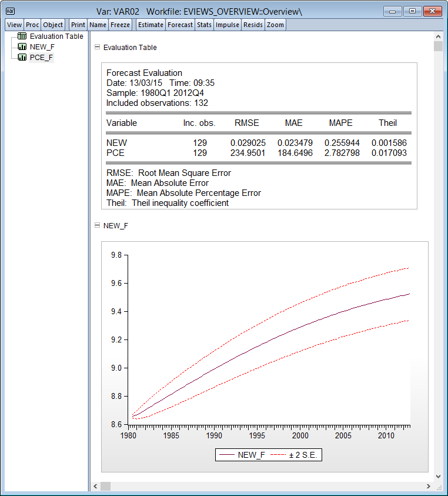Click the Name toolbar button

coord(98,25)
